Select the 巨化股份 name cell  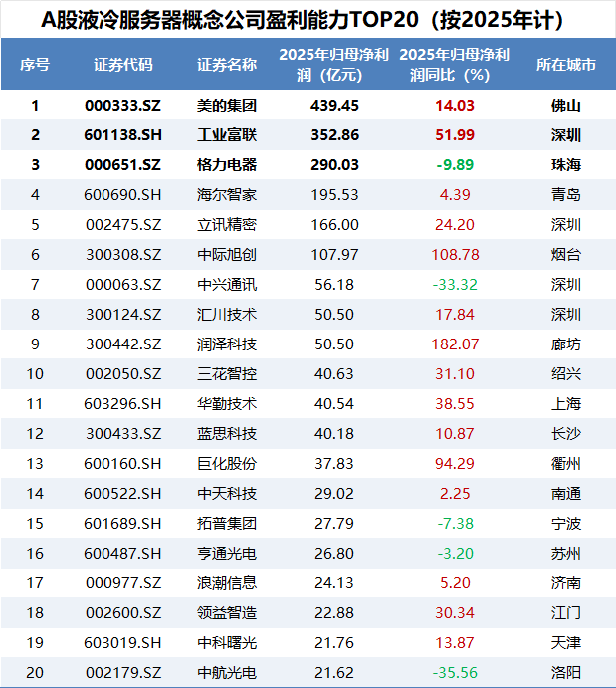click(227, 463)
